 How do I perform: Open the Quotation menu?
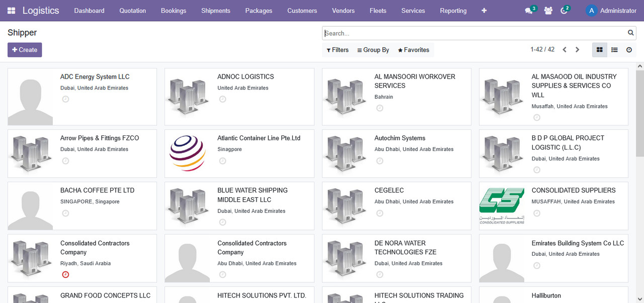tap(133, 11)
